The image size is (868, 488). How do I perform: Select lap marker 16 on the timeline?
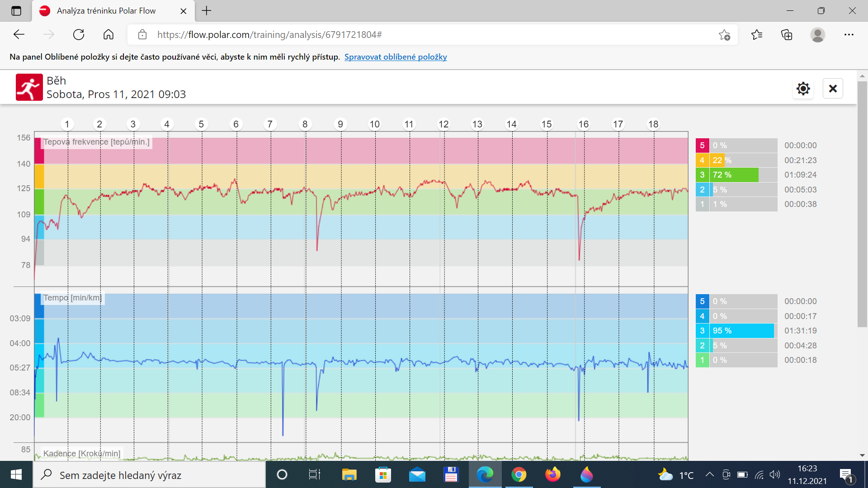pos(584,124)
